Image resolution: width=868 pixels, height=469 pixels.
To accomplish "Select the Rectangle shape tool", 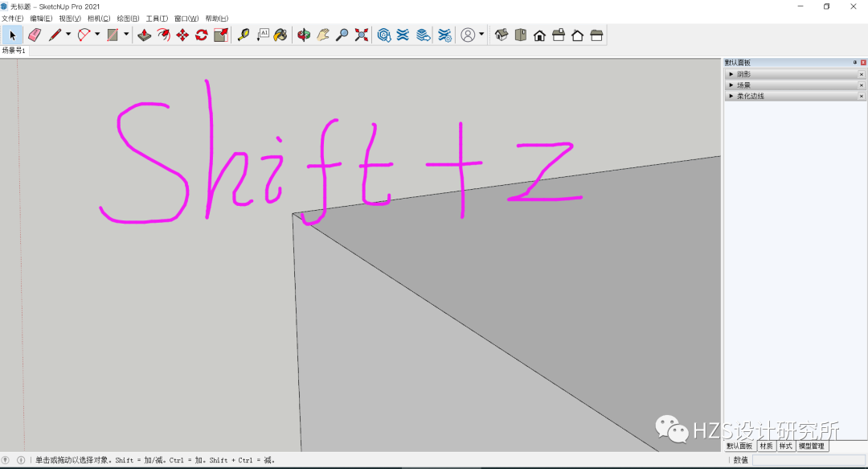I will click(x=113, y=35).
